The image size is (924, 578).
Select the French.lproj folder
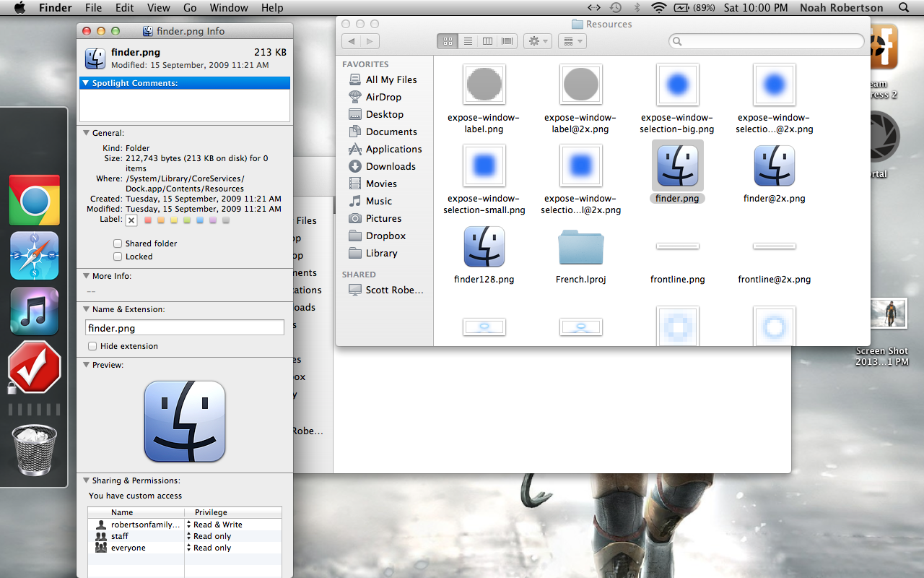pos(580,247)
